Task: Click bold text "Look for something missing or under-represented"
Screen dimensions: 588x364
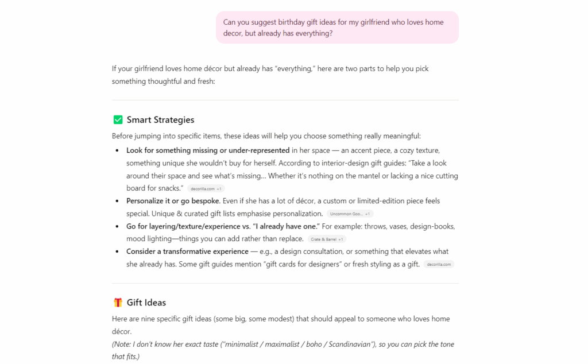Action: [208, 150]
